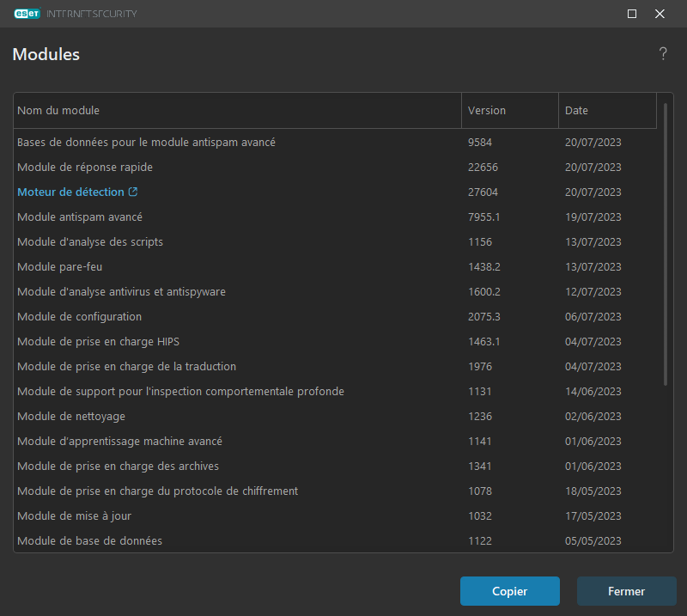Close the window with the X button
The height and width of the screenshot is (616, 687).
click(660, 14)
